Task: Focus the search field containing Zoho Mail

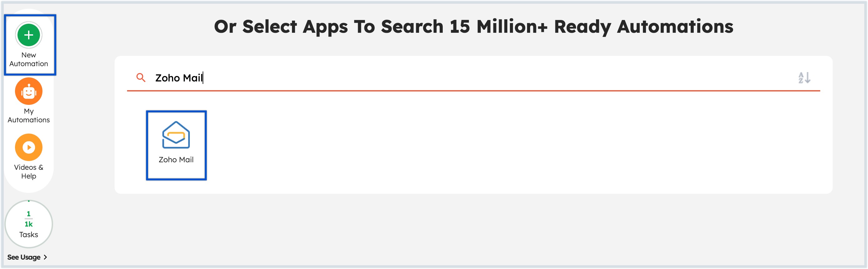Action: click(x=472, y=78)
